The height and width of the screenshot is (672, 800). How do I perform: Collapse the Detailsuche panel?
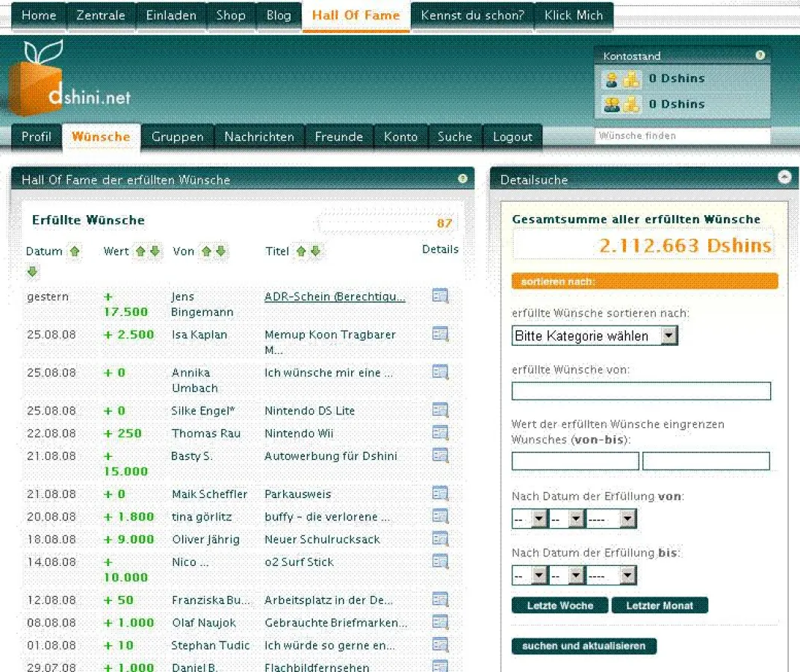[x=784, y=177]
